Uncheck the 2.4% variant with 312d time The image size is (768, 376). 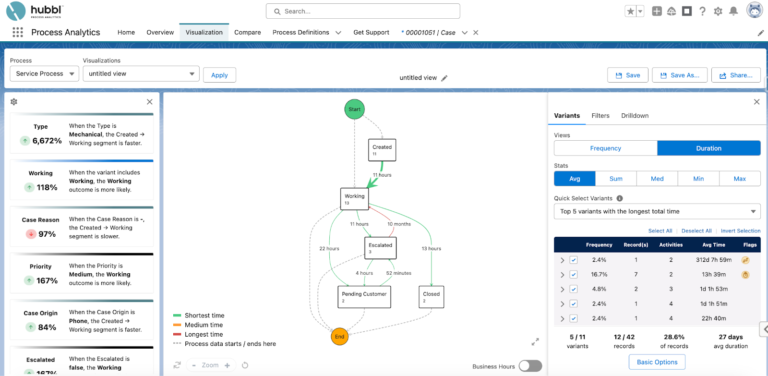pyautogui.click(x=574, y=260)
